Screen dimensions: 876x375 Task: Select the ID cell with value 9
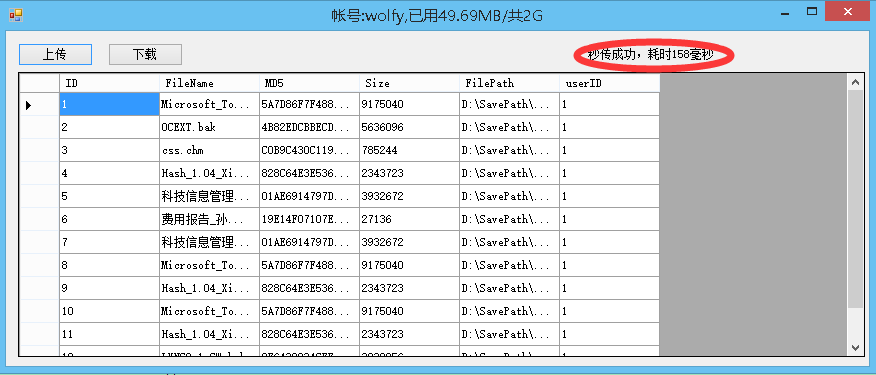pyautogui.click(x=110, y=288)
